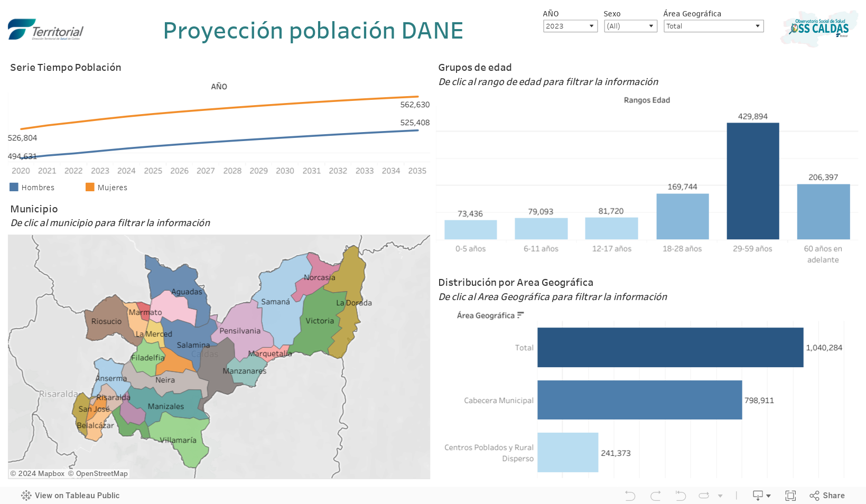
Task: Click the 12-17 años bar
Action: 611,228
